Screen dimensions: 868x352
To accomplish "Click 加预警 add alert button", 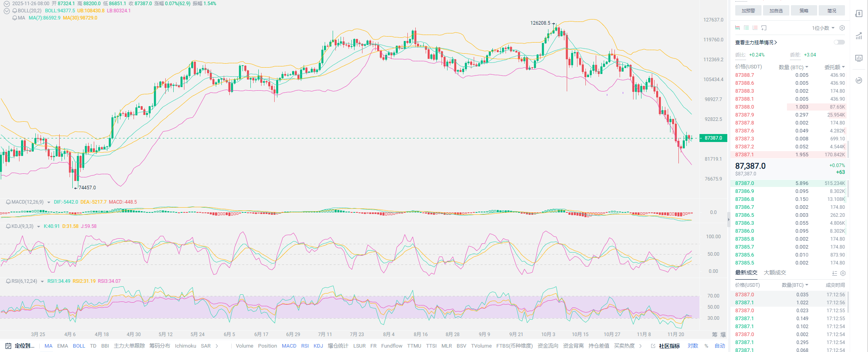I will [748, 11].
